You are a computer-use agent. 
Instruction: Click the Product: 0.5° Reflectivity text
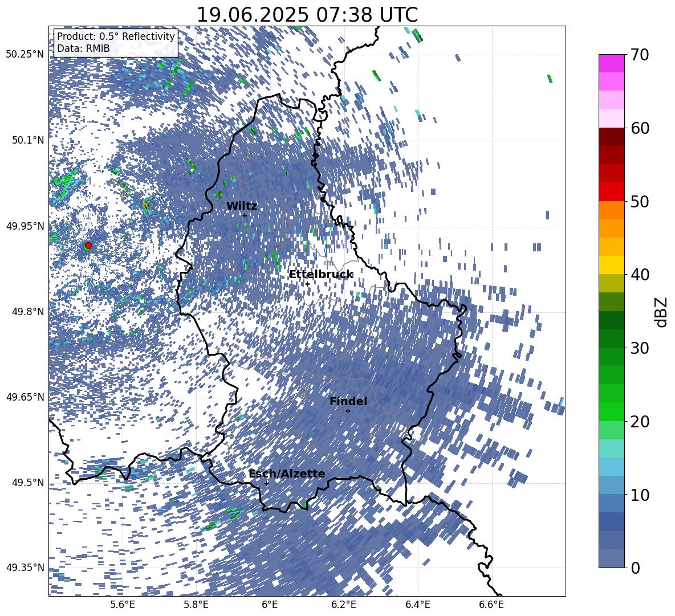click(116, 36)
